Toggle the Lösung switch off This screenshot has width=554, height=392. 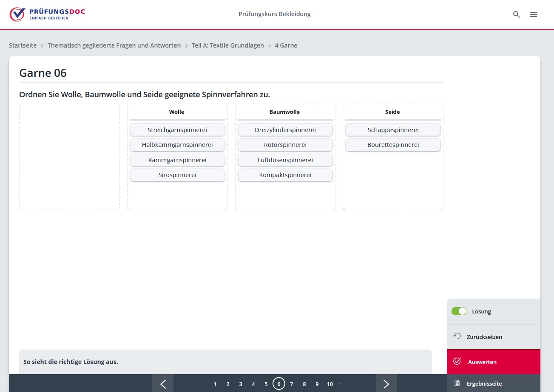[x=459, y=311]
